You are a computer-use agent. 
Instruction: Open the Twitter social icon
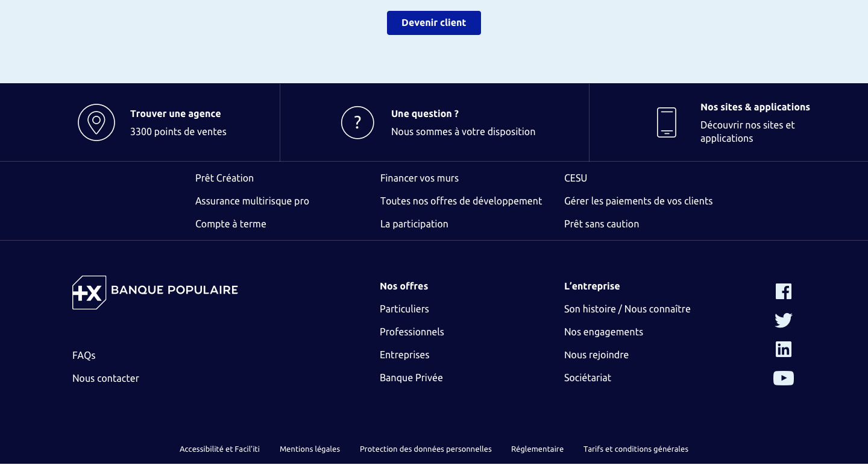(783, 320)
